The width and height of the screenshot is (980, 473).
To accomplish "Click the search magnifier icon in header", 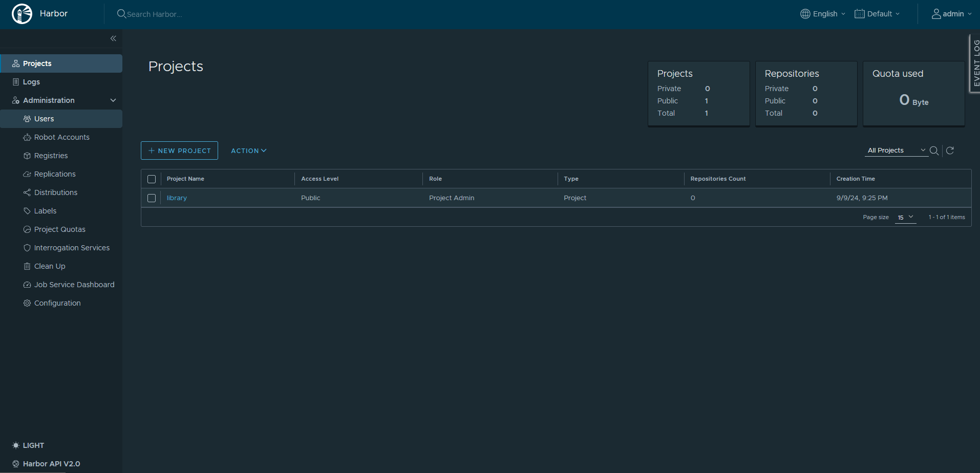I will tap(121, 14).
